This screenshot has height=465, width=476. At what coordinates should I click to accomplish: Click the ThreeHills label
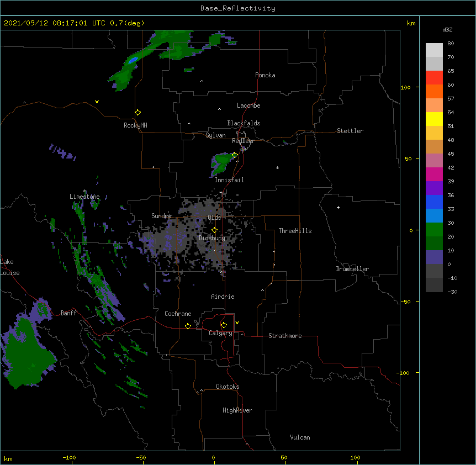(295, 231)
